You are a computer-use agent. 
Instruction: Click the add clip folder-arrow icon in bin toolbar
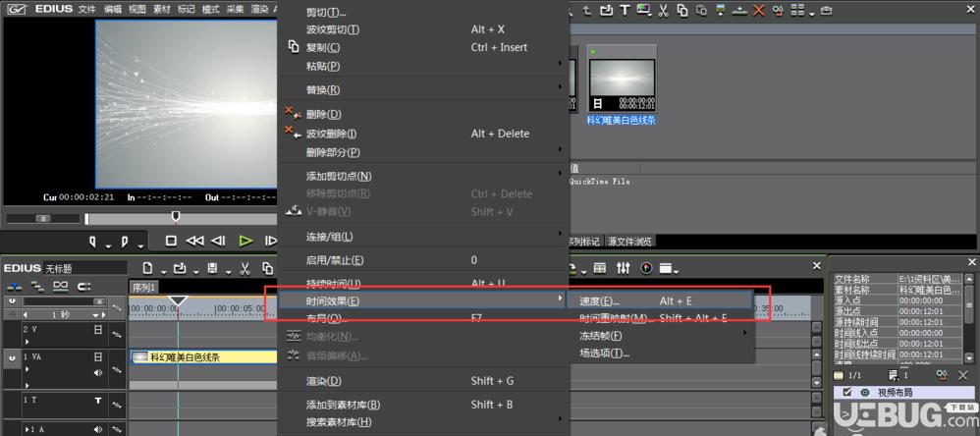tap(606, 10)
